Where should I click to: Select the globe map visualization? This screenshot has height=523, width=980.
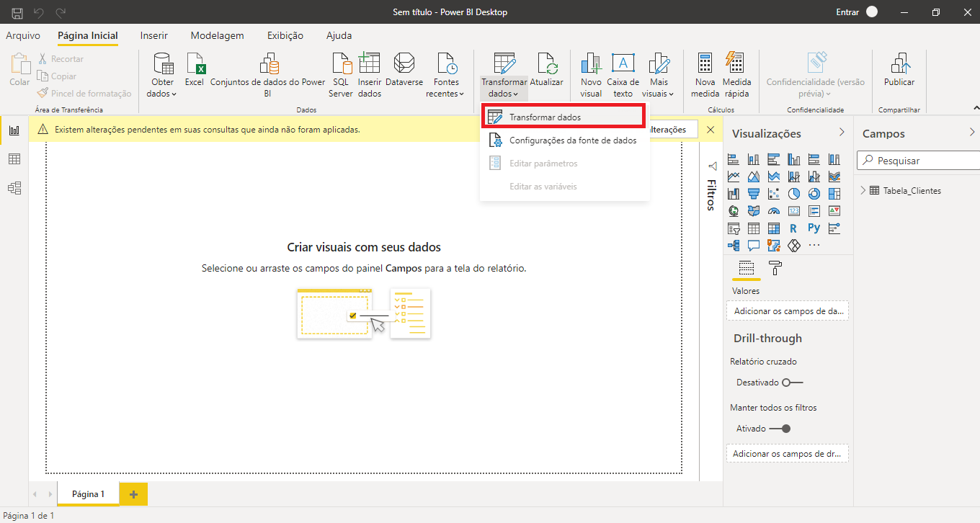click(734, 211)
